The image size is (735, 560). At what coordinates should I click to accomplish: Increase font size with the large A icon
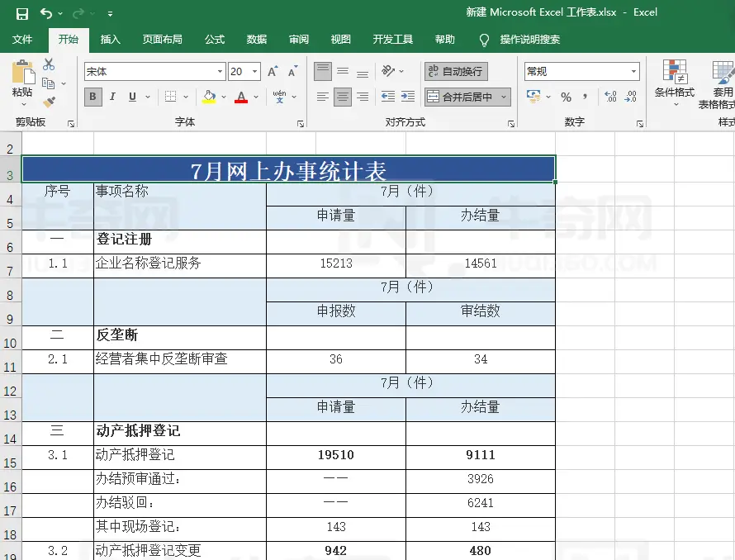pyautogui.click(x=273, y=71)
